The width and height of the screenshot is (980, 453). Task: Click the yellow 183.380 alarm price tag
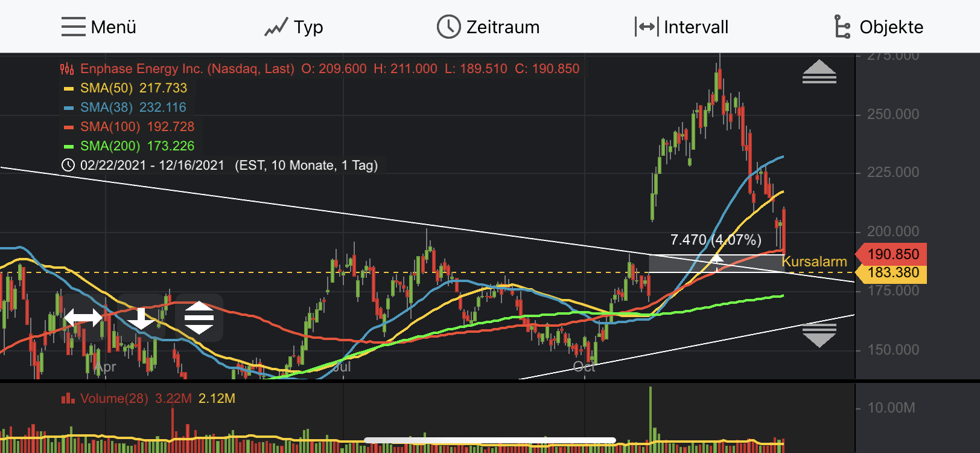pos(892,273)
